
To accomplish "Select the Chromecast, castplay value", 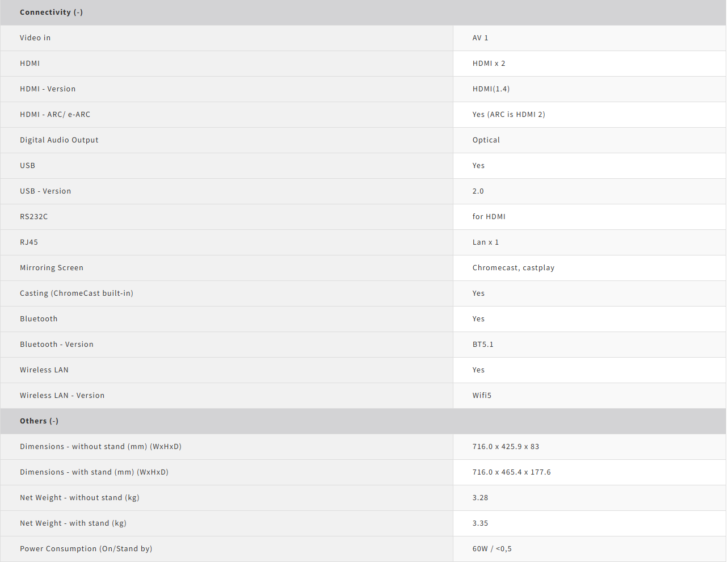I will point(513,268).
